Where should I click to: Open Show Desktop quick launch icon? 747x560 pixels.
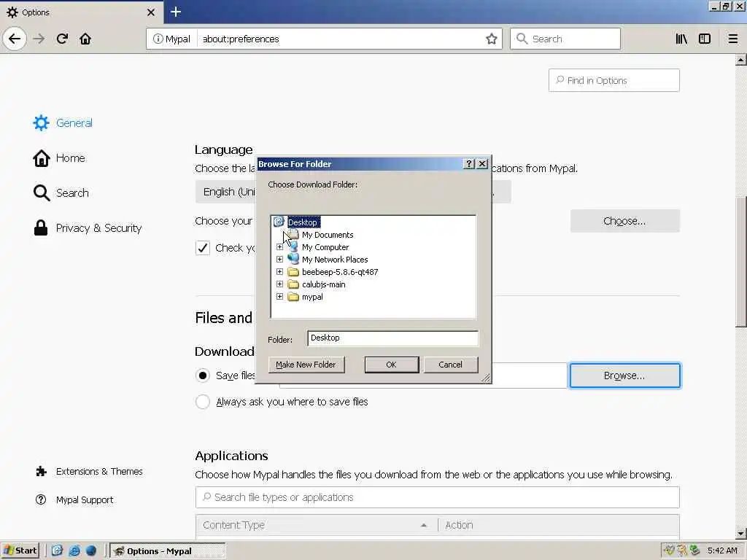tap(57, 551)
